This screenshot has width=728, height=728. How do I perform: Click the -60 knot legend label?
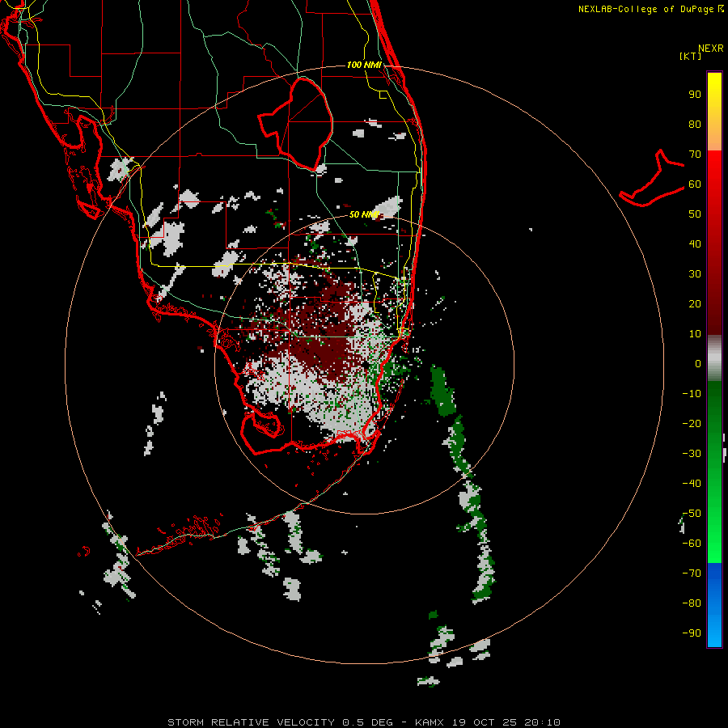(692, 544)
